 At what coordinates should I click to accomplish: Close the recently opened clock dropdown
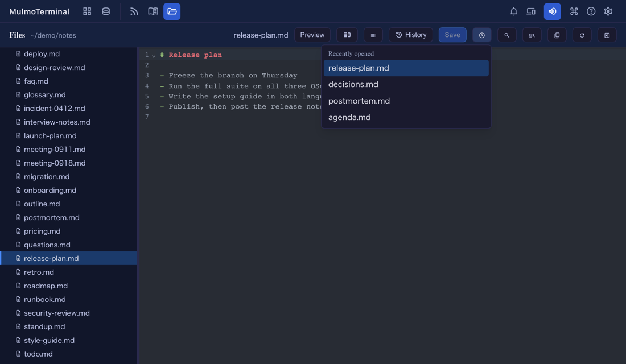tap(482, 35)
